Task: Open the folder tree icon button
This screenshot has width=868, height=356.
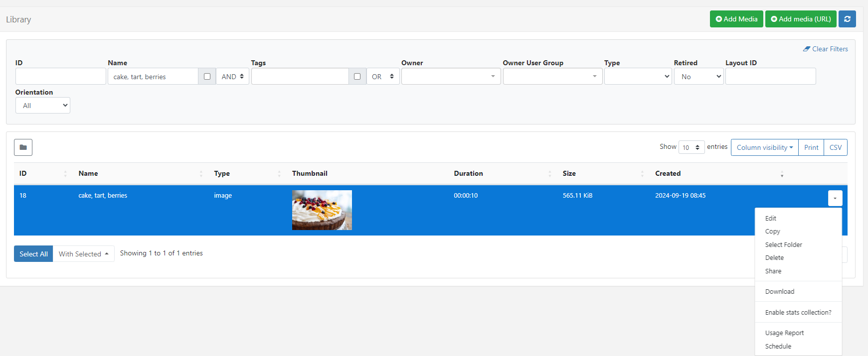Action: pyautogui.click(x=23, y=147)
